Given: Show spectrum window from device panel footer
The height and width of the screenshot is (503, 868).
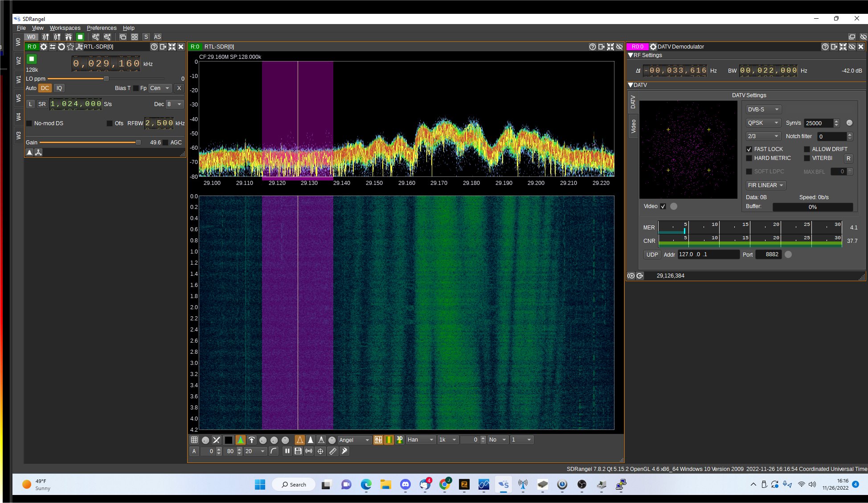Looking at the screenshot, I should point(29,152).
